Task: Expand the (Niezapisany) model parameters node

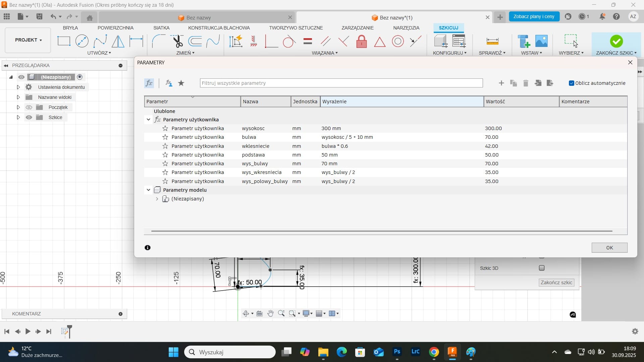Action: click(157, 199)
